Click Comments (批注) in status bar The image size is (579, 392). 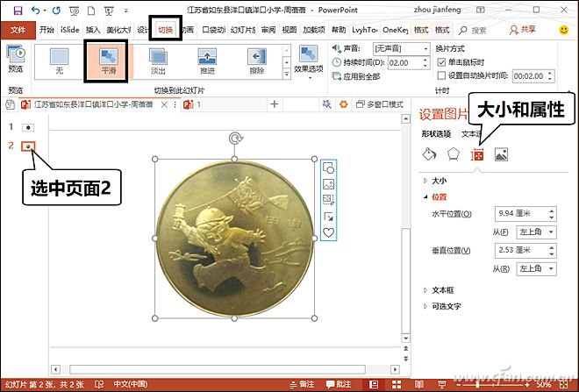339,384
